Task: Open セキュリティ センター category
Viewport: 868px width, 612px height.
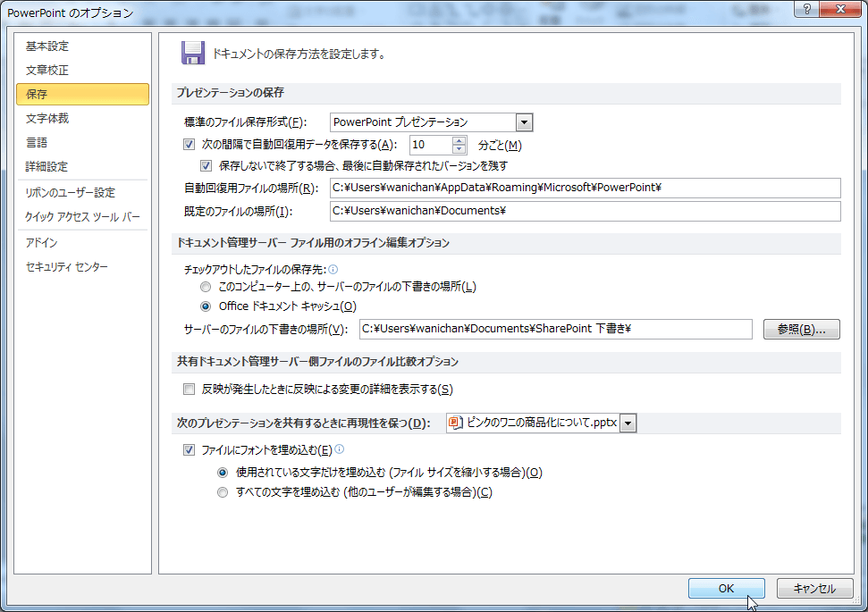Action: (x=82, y=267)
